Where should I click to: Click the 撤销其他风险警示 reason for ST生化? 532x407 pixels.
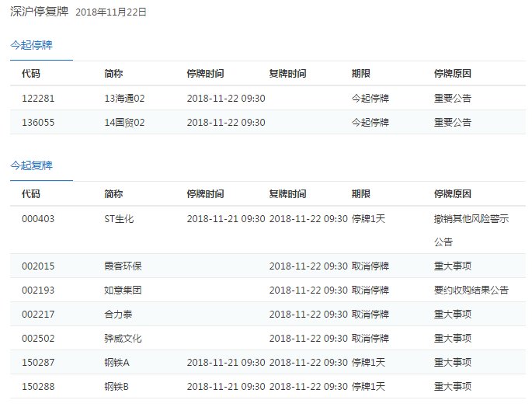471,219
